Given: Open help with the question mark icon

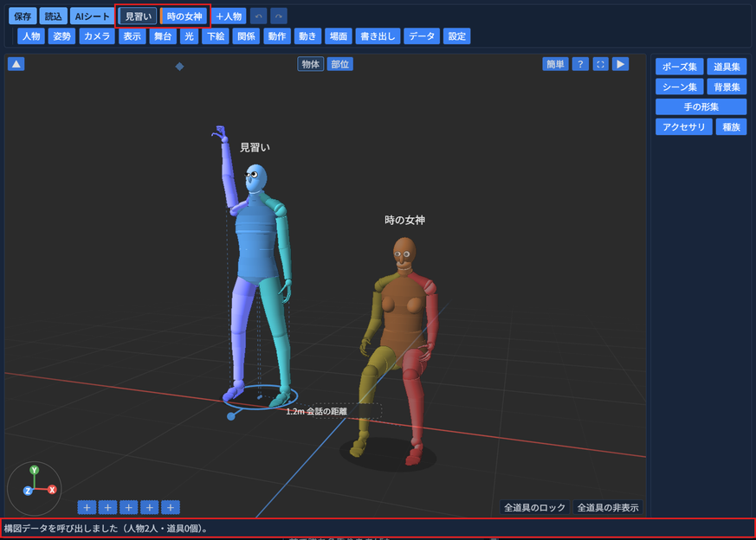Looking at the screenshot, I should 580,64.
